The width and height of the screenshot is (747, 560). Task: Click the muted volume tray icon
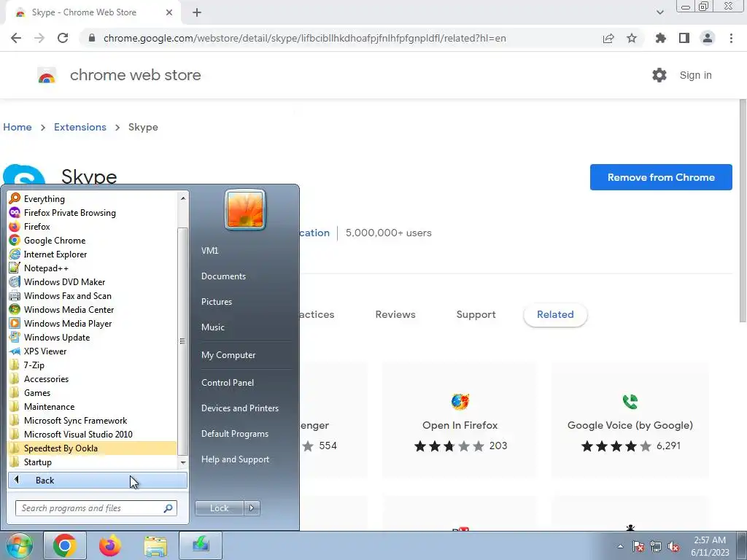point(673,546)
